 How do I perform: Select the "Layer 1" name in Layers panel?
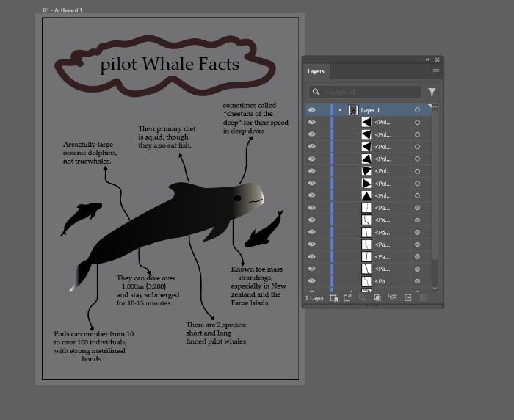(x=370, y=110)
